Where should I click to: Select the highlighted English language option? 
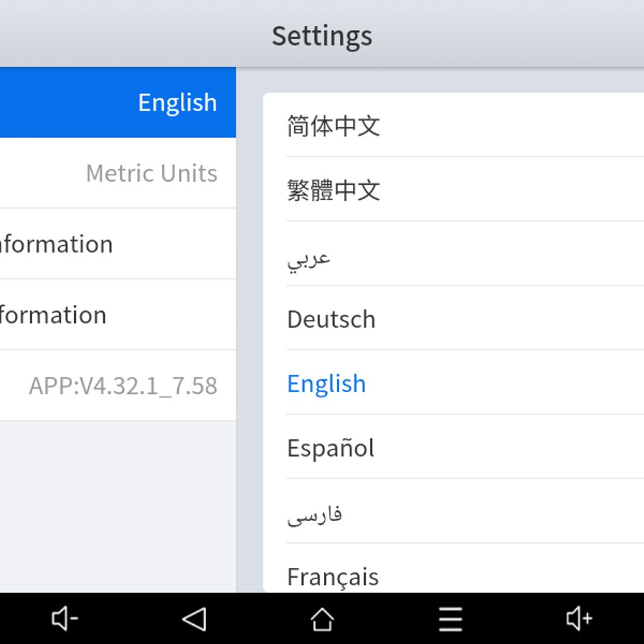tap(327, 384)
